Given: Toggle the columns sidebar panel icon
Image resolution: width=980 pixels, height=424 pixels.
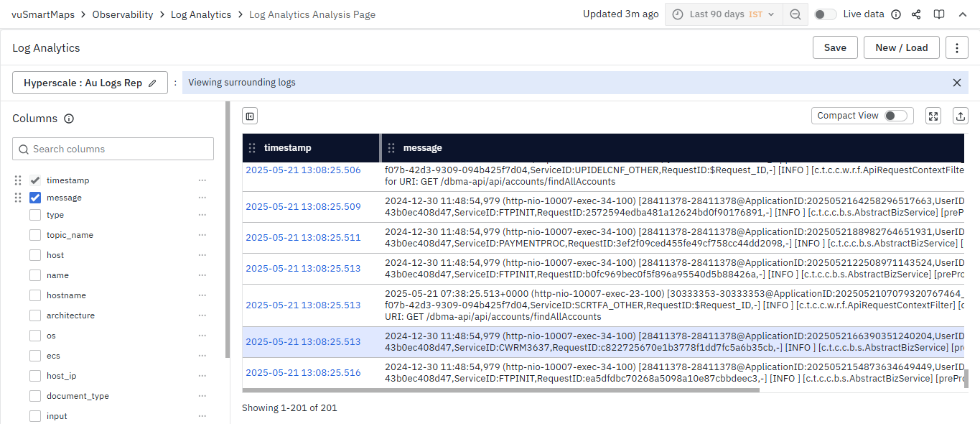Looking at the screenshot, I should tap(250, 116).
